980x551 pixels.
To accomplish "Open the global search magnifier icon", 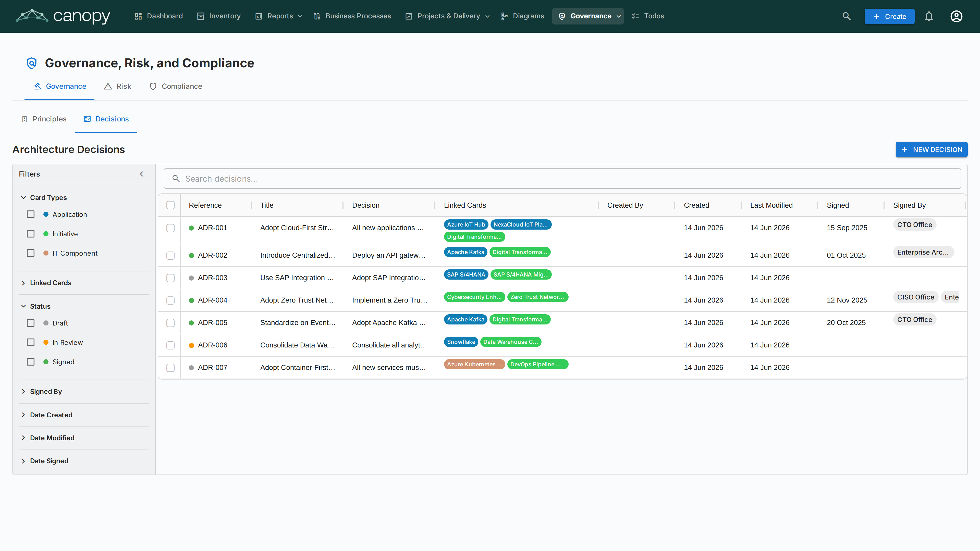I will (847, 16).
